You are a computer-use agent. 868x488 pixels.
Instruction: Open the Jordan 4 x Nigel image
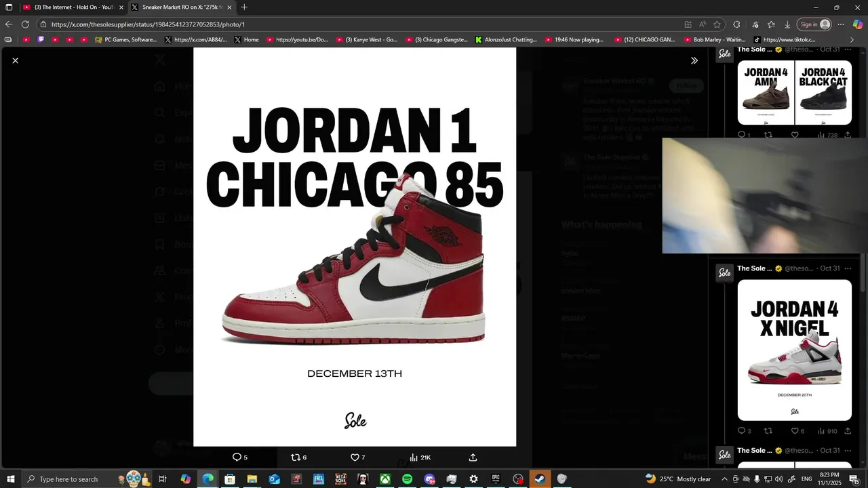point(794,350)
